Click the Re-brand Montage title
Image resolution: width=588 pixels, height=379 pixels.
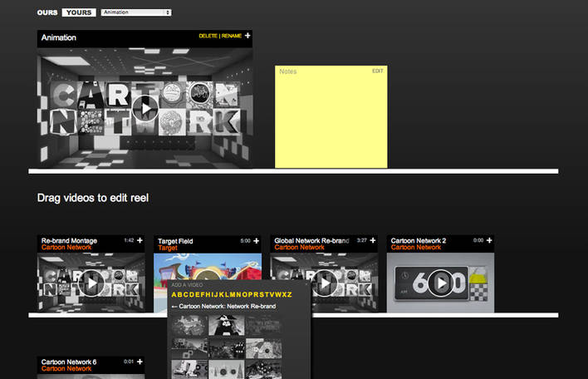coord(70,240)
